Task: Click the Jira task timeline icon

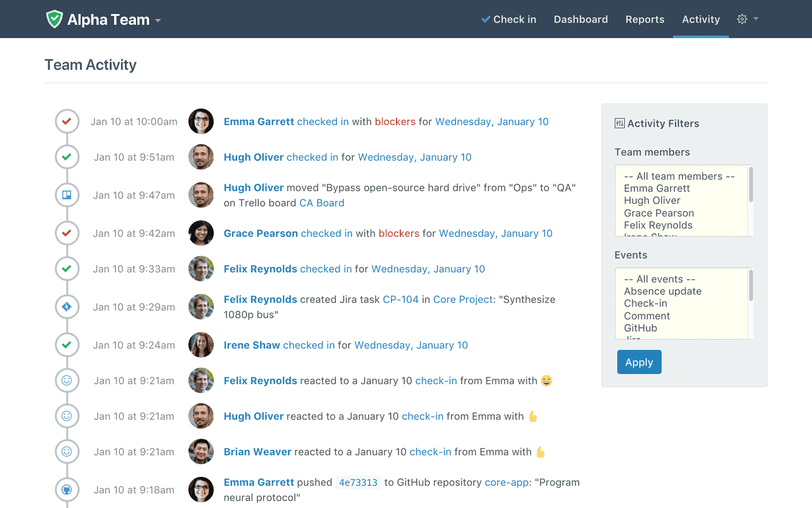Action: (x=67, y=307)
